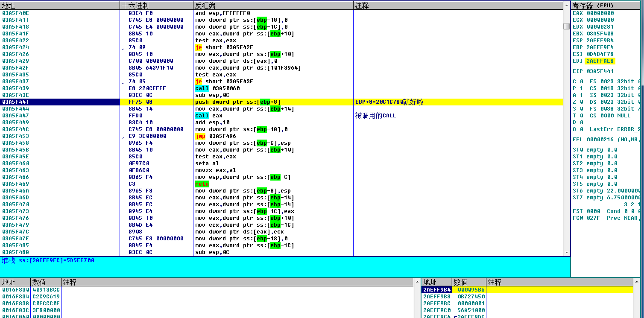This screenshot has height=318, width=644.
Task: Click the C 0 carry flag
Action: coord(578,82)
